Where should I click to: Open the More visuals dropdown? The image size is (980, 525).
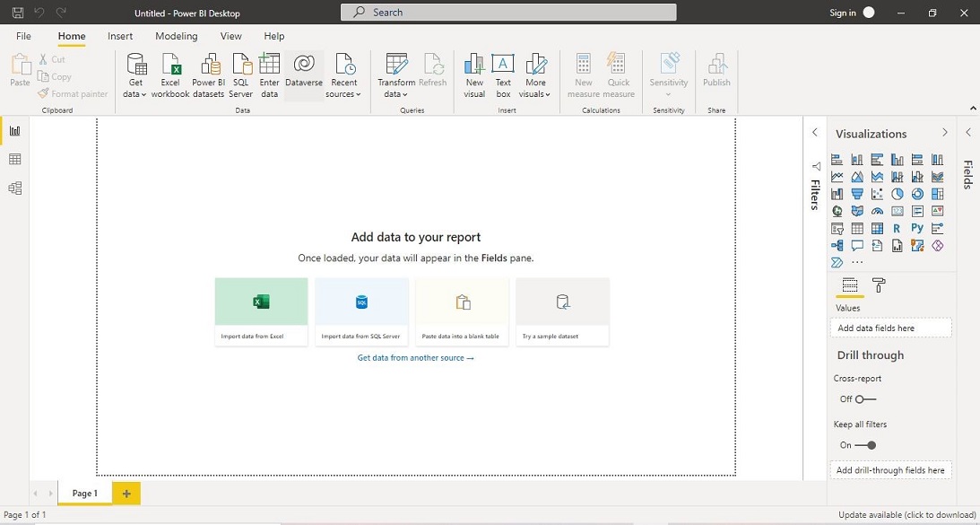click(x=535, y=75)
